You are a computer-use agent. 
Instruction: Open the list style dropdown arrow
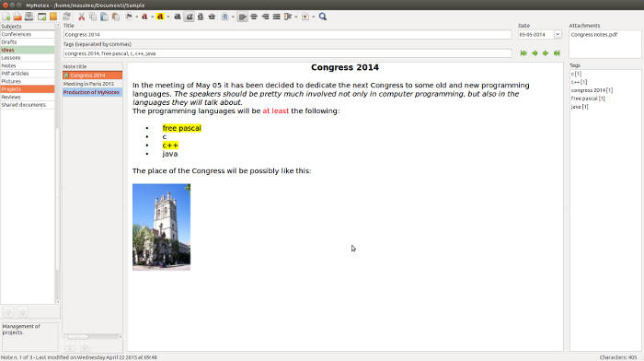(x=295, y=17)
